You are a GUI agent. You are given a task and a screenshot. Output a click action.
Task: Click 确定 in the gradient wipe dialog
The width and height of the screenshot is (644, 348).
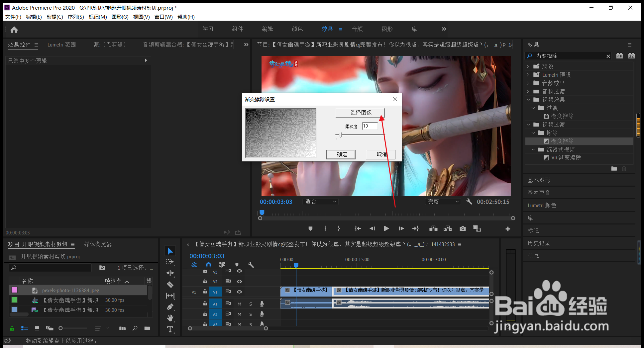click(341, 154)
